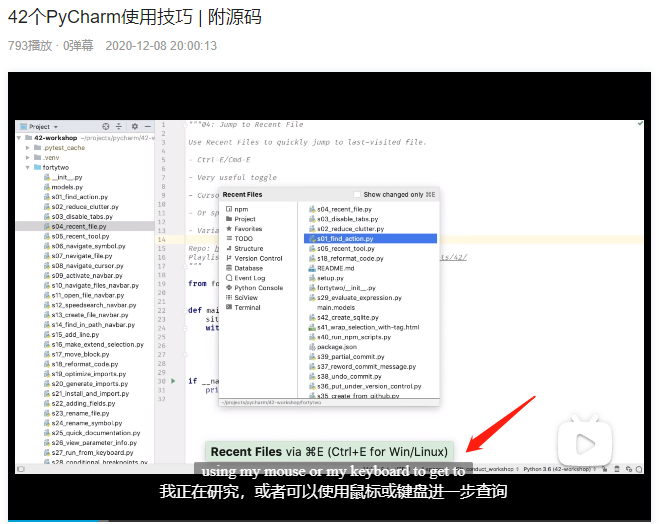659x524 pixels.
Task: Open the Python 3.6 interpreter selector
Action: [559, 469]
